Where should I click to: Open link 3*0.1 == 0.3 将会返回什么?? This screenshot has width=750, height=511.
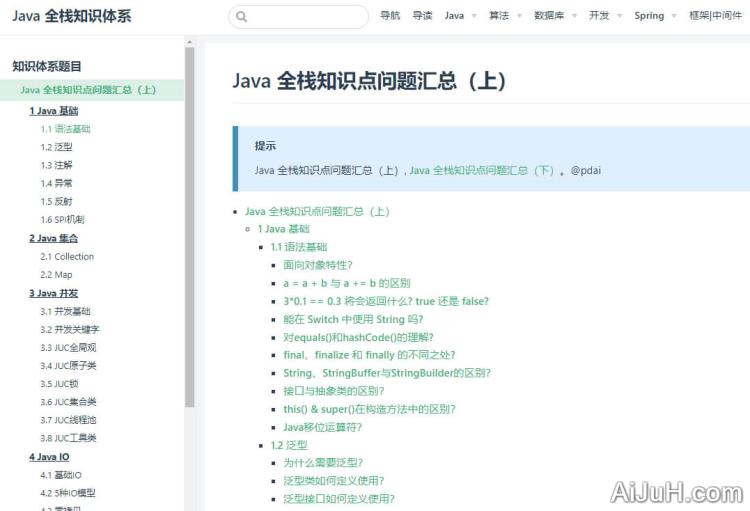[x=386, y=301]
